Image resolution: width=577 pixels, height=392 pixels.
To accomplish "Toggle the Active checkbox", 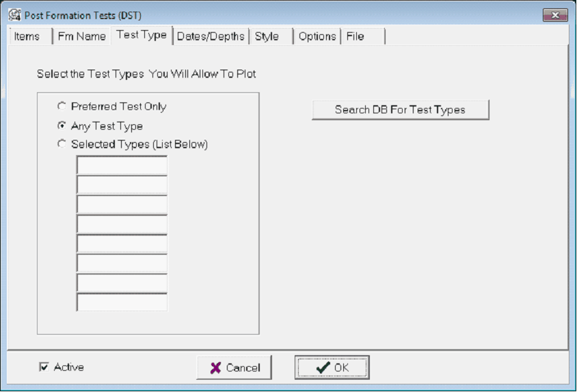I will click(44, 367).
